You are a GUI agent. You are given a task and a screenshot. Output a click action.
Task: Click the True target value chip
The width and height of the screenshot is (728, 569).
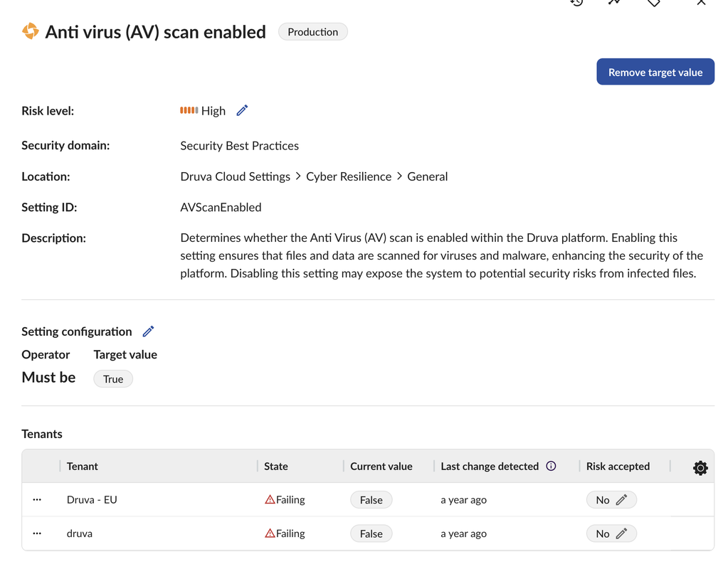(113, 378)
